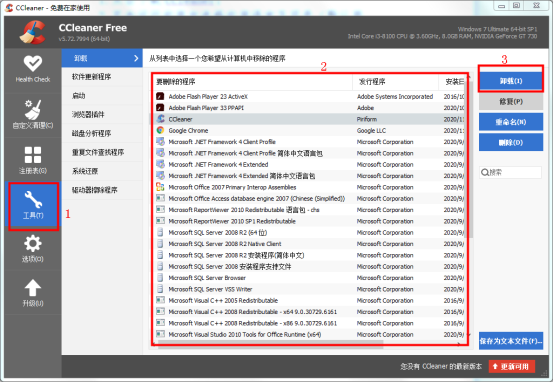Click the magnifier icon in the search box
Image resolution: width=553 pixels, height=383 pixels.
click(485, 172)
